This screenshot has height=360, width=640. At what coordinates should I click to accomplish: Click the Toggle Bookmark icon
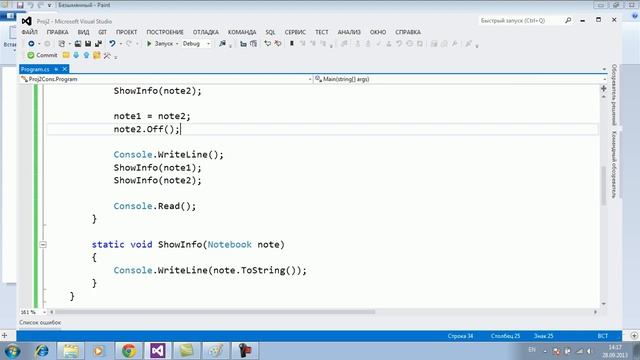tap(292, 44)
